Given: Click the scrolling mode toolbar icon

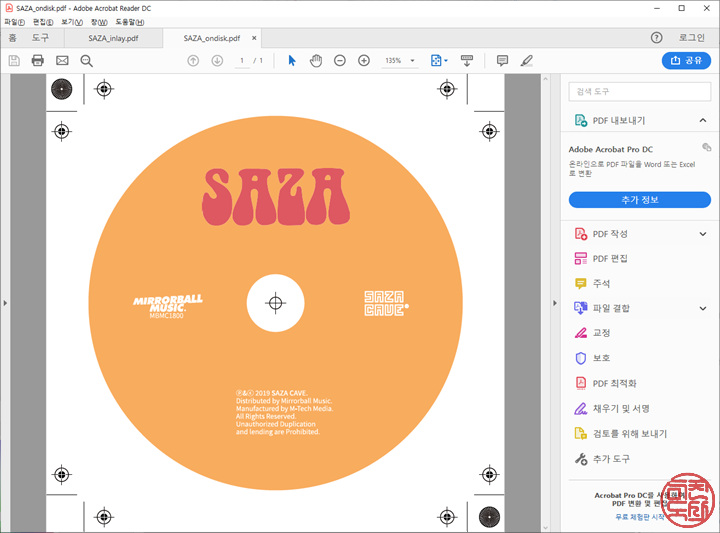Looking at the screenshot, I should tap(467, 61).
